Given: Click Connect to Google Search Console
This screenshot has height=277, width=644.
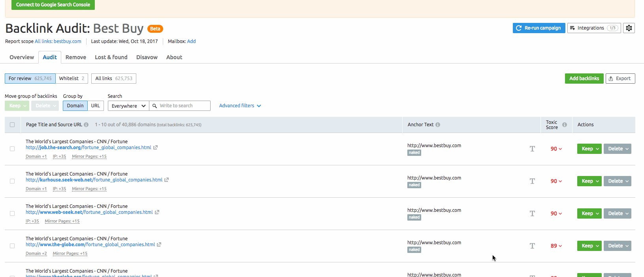Looking at the screenshot, I should [x=53, y=5].
